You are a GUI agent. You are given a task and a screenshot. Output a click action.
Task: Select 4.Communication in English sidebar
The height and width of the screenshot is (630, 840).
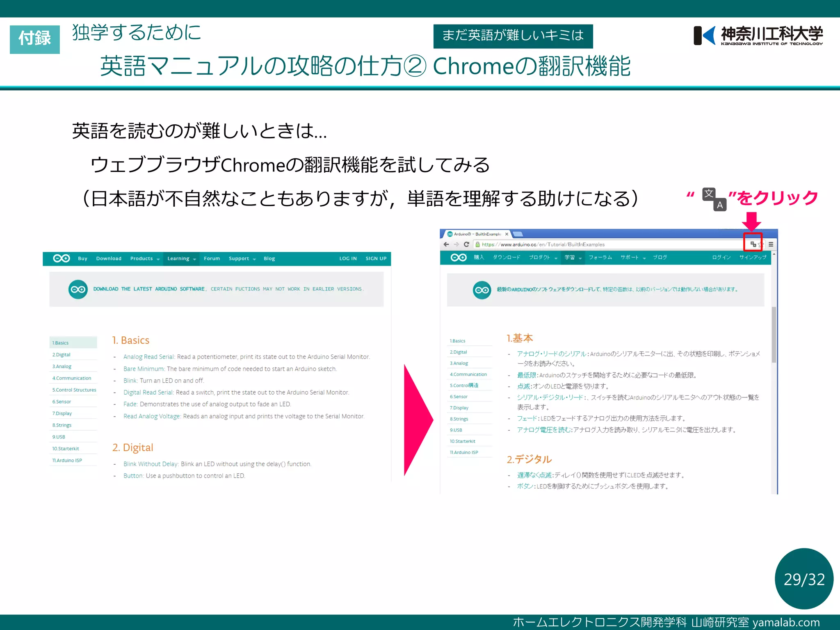73,378
